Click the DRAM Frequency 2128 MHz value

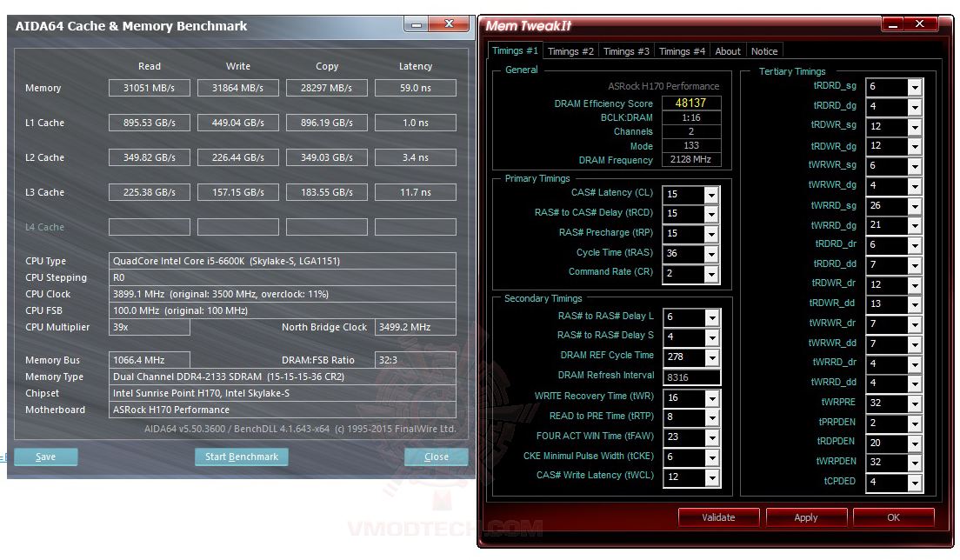click(690, 159)
